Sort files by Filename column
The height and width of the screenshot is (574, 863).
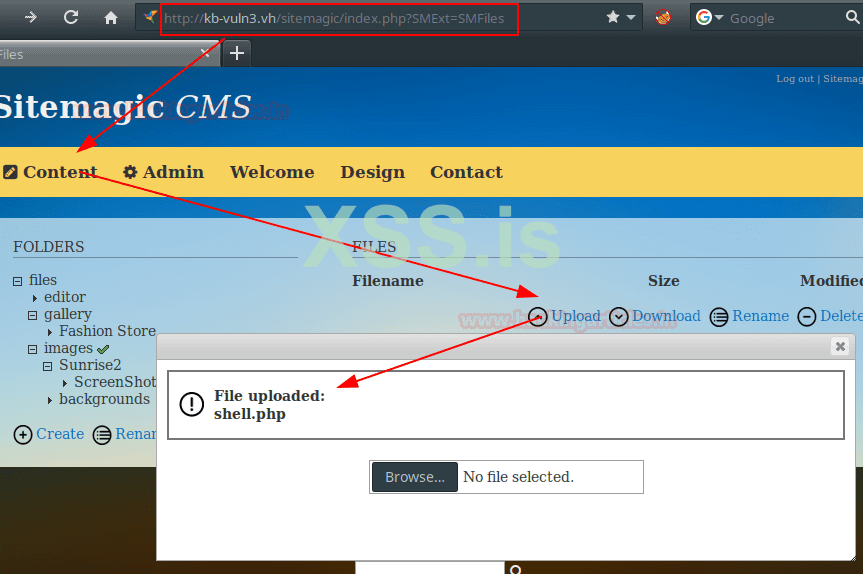pos(387,281)
